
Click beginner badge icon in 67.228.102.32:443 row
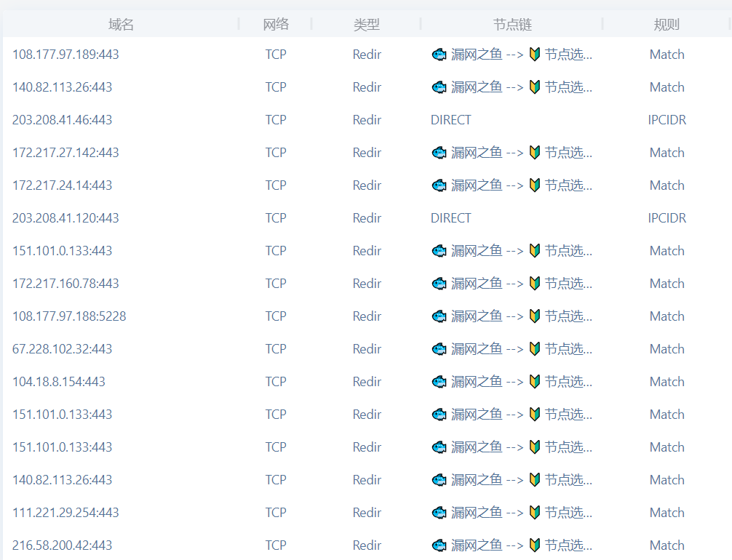tap(535, 349)
